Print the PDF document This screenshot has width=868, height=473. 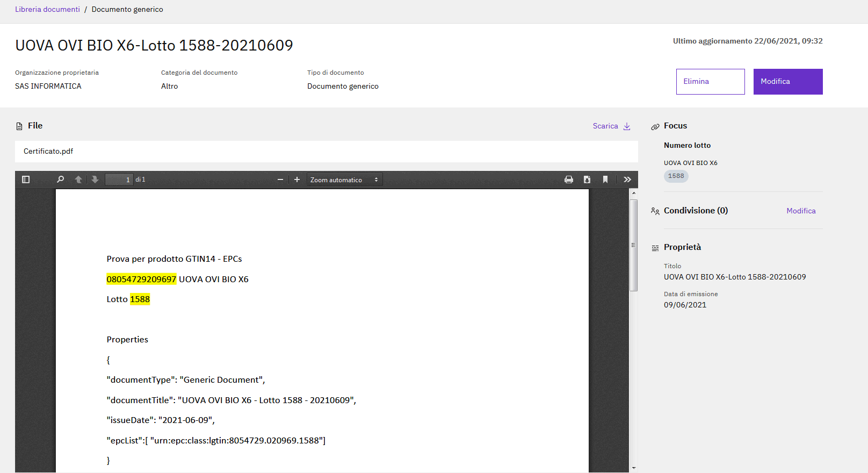coord(569,180)
